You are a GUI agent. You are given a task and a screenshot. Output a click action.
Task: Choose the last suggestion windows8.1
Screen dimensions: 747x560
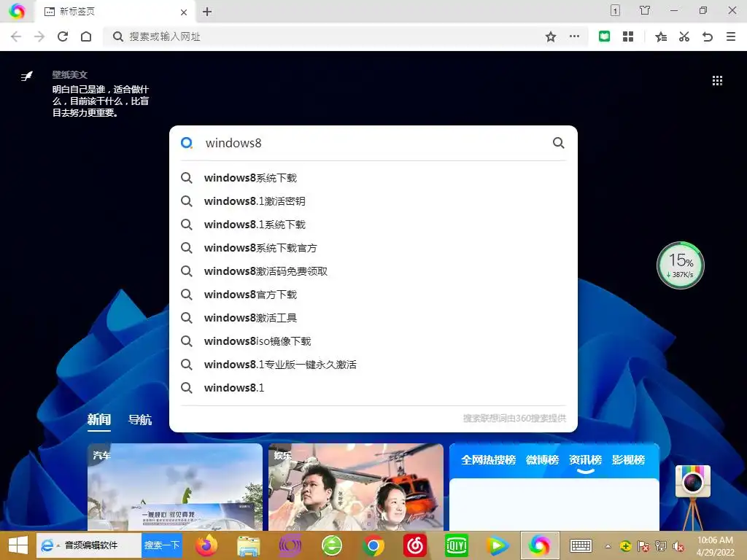coord(373,388)
